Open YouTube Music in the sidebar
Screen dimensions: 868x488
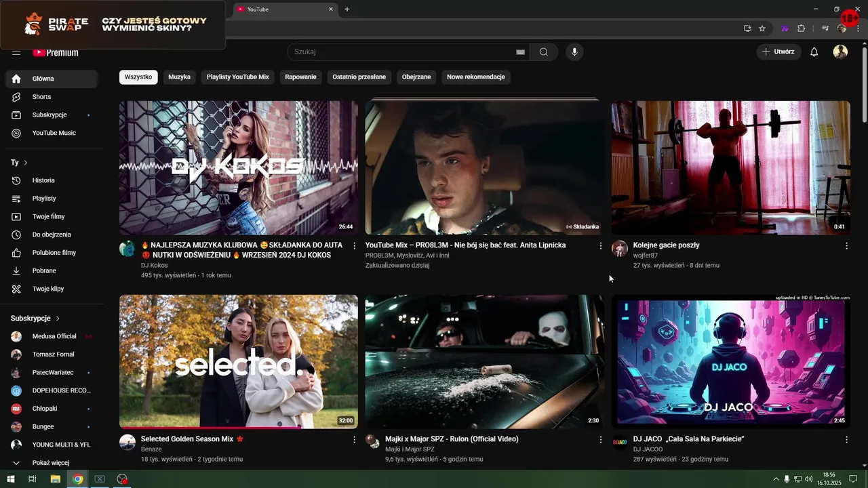[52, 133]
